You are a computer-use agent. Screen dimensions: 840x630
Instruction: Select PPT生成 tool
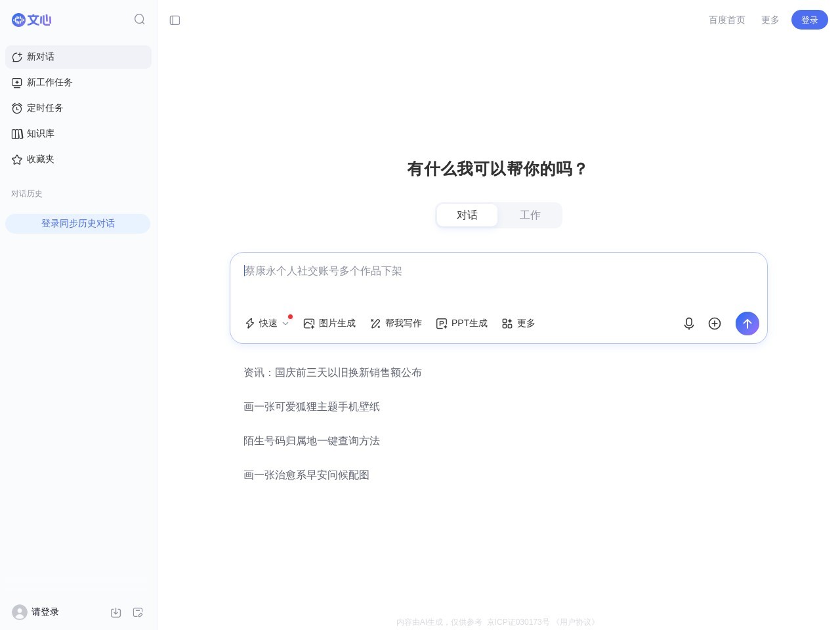[462, 324]
